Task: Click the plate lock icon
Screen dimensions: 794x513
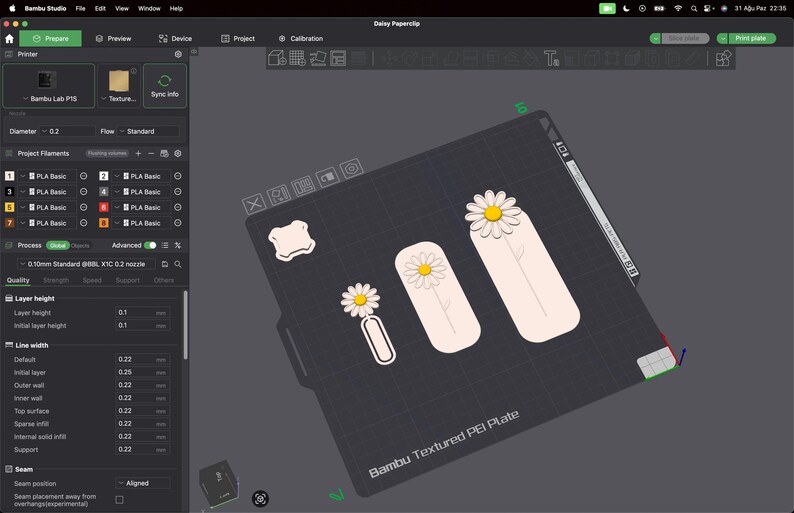Action: point(327,177)
